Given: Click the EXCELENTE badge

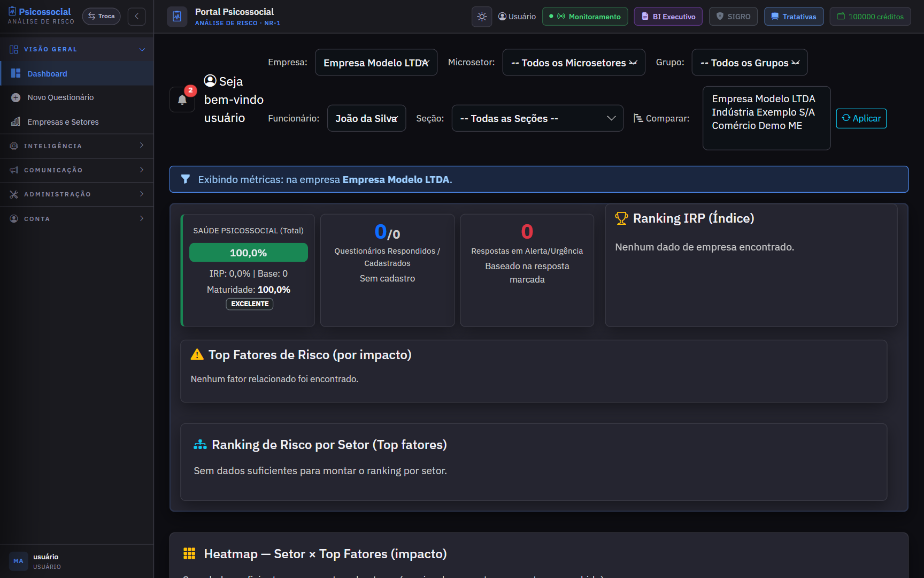Looking at the screenshot, I should coord(250,304).
